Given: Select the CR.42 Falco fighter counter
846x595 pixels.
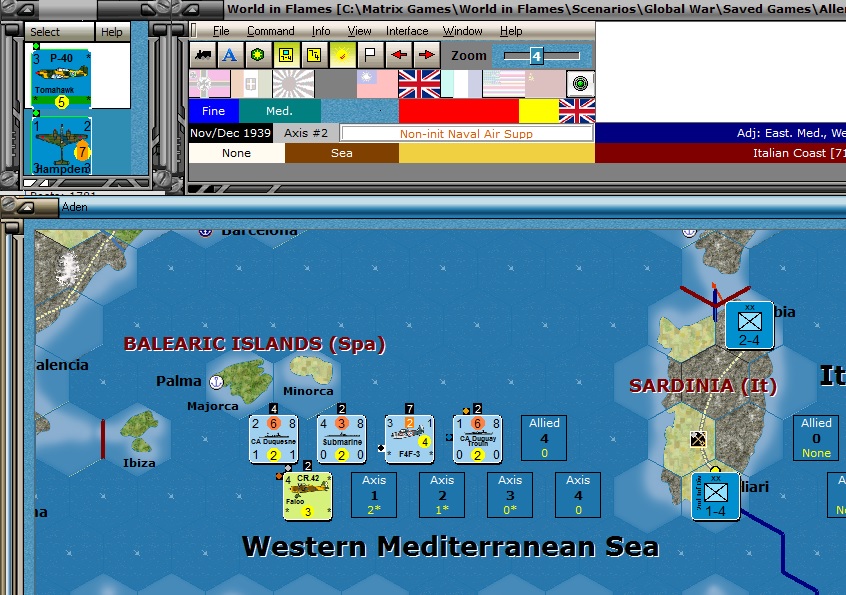Looking at the screenshot, I should pos(308,496).
